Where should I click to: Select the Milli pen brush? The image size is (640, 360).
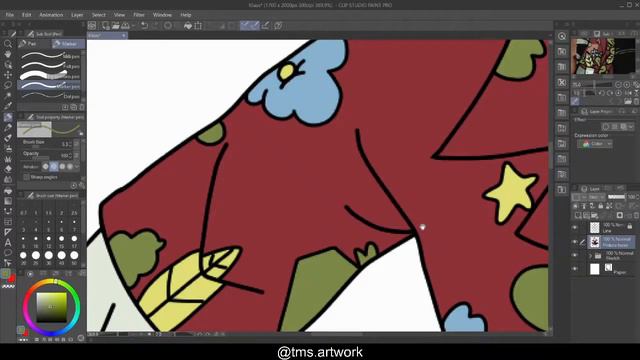(49, 56)
